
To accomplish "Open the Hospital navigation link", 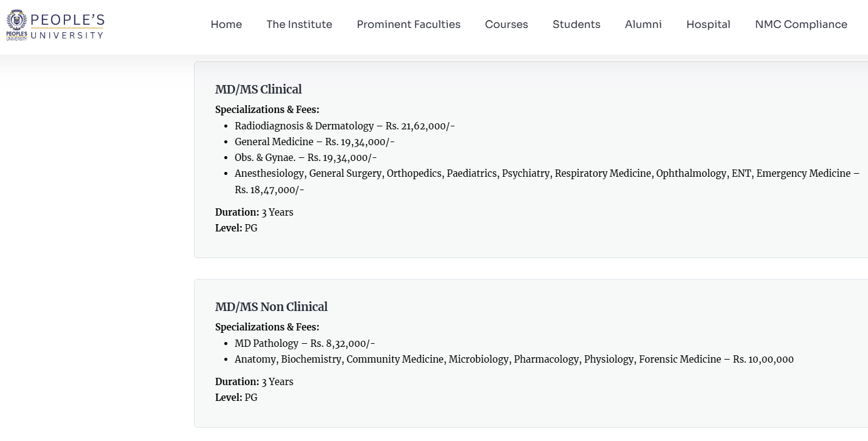I will [x=708, y=24].
